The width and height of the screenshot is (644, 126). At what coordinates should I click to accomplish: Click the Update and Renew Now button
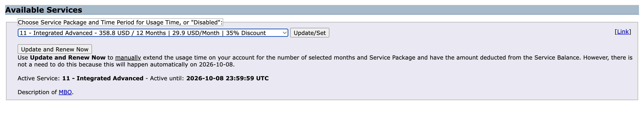pyautogui.click(x=54, y=49)
